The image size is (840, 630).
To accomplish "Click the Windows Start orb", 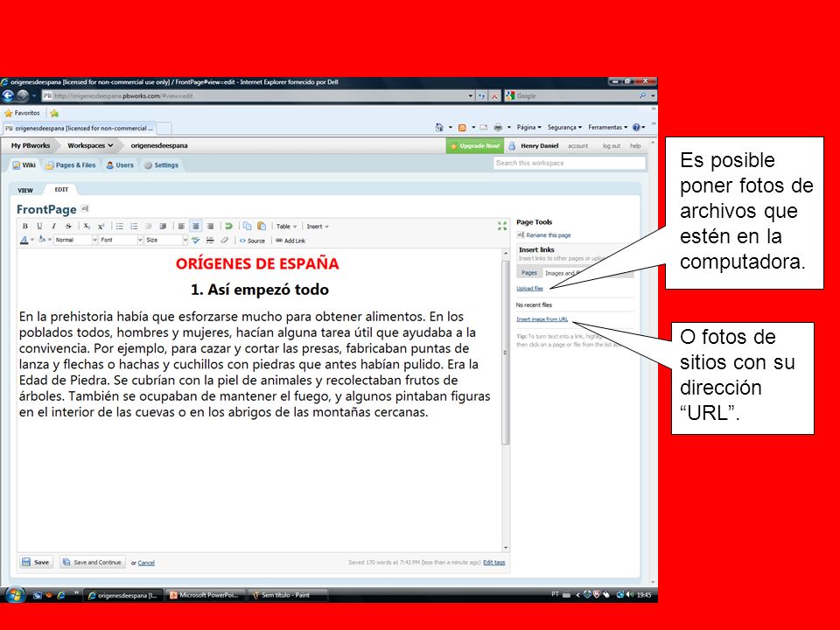I will pos(14,595).
